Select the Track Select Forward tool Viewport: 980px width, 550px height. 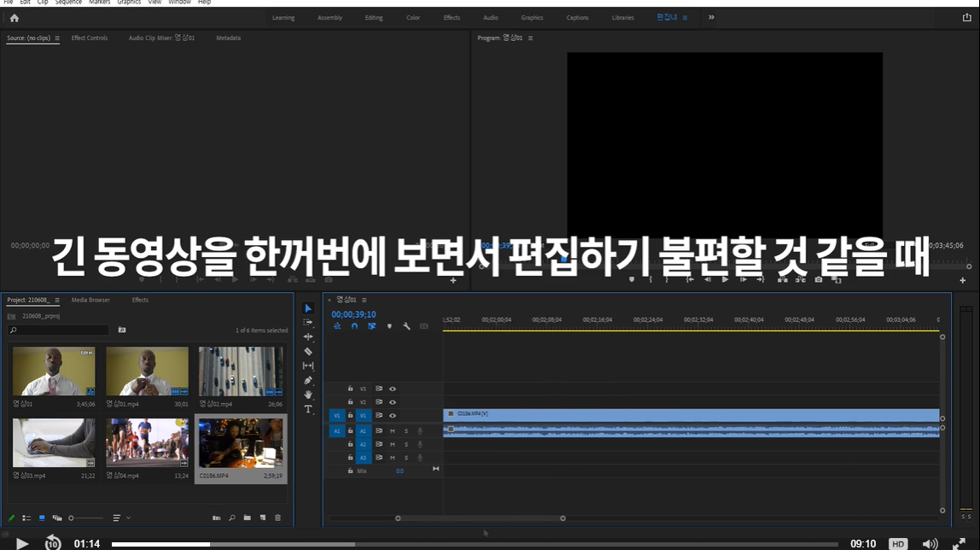(x=308, y=322)
